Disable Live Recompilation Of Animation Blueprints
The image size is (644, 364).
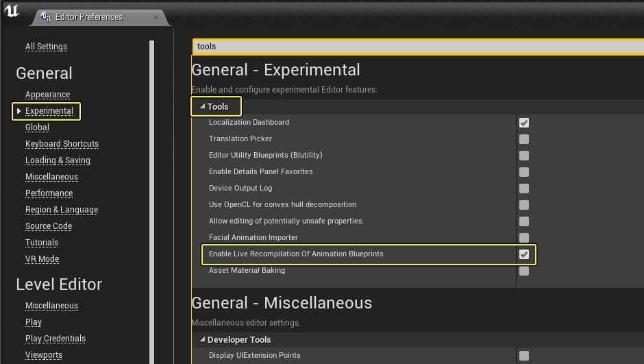point(524,254)
